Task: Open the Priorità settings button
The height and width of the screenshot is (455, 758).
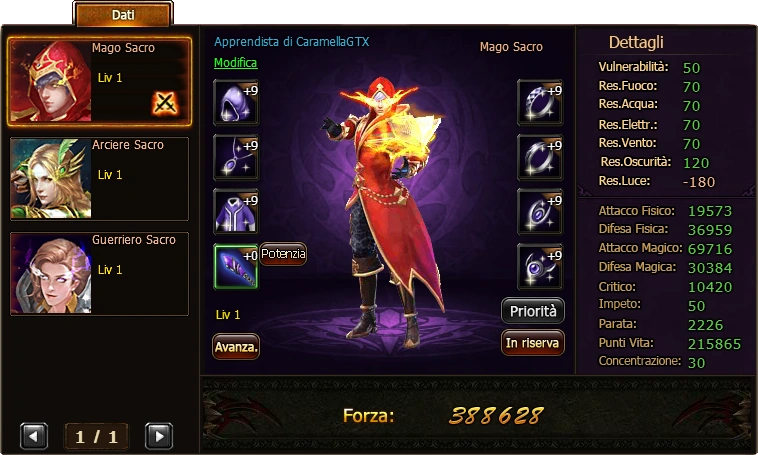Action: coord(533,310)
